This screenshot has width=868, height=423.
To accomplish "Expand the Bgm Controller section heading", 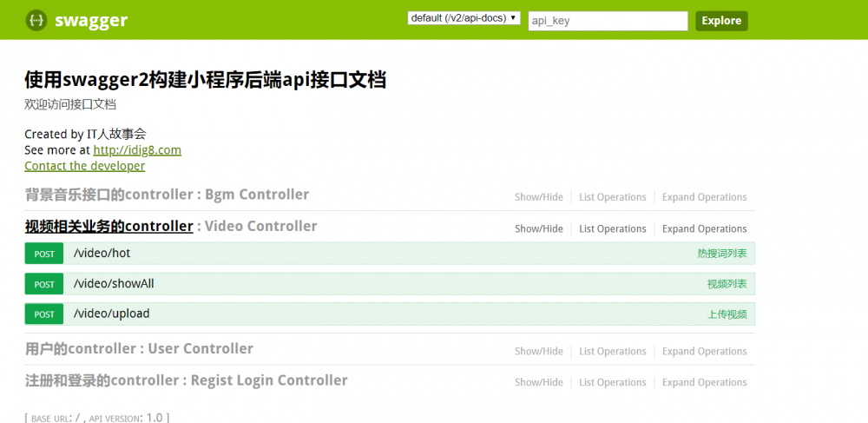I will point(167,195).
